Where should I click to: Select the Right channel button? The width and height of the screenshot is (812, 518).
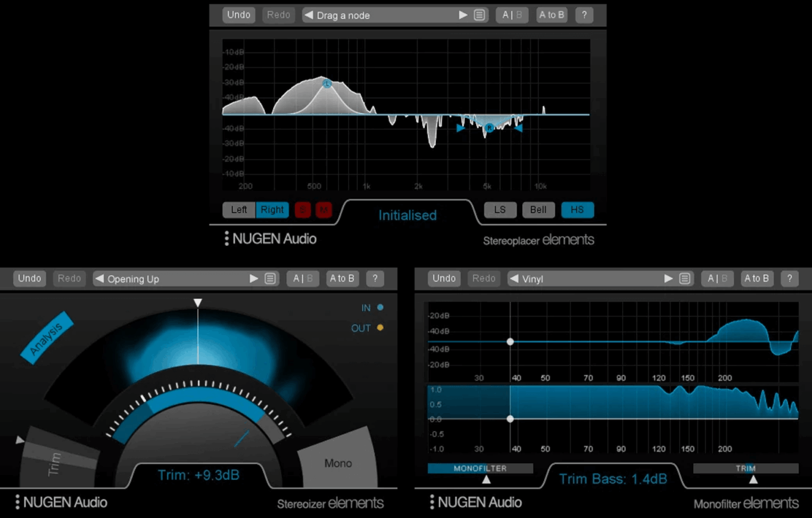272,210
